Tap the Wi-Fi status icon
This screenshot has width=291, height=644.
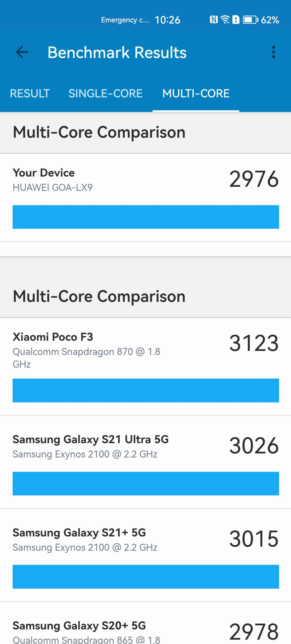[x=225, y=20]
